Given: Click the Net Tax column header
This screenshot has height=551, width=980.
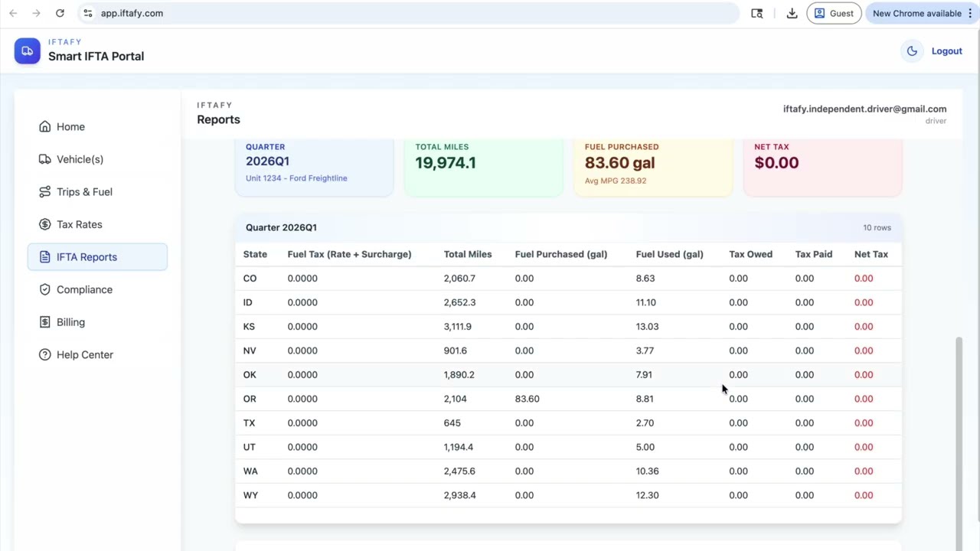Looking at the screenshot, I should 871,254.
